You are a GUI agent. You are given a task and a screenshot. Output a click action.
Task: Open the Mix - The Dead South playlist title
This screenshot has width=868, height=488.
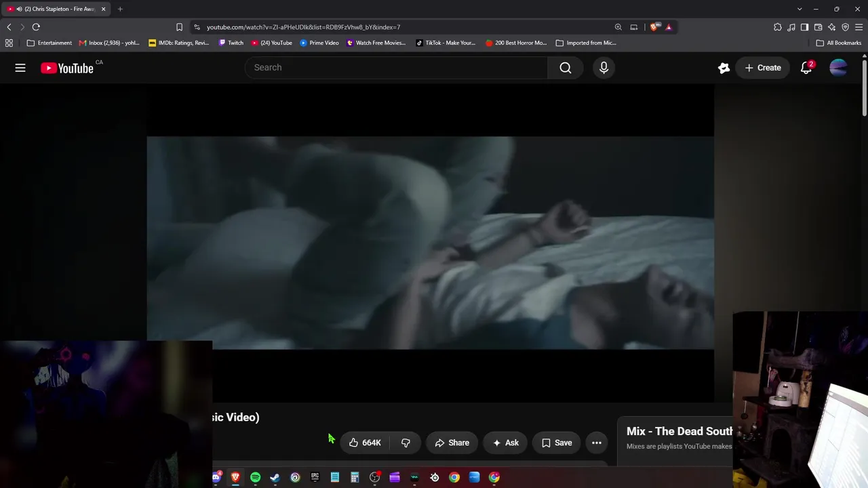pyautogui.click(x=679, y=431)
